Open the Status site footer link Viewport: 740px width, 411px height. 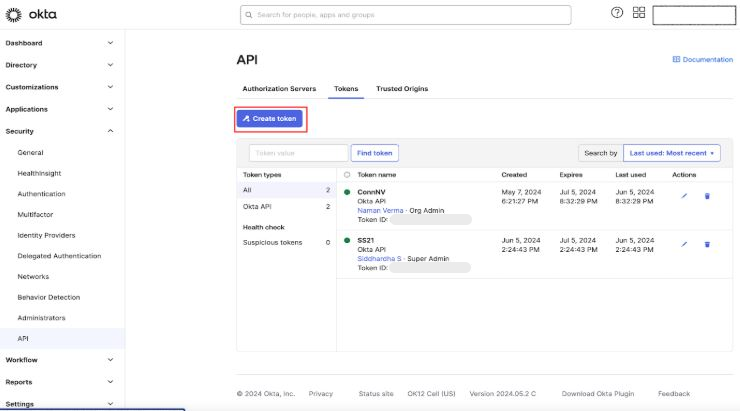pos(376,394)
